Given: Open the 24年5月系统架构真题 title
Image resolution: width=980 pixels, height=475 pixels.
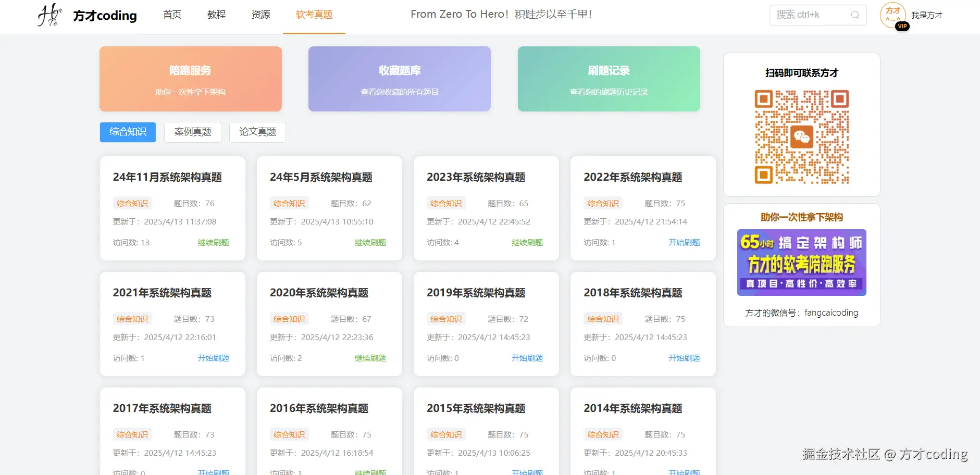Looking at the screenshot, I should (x=321, y=178).
